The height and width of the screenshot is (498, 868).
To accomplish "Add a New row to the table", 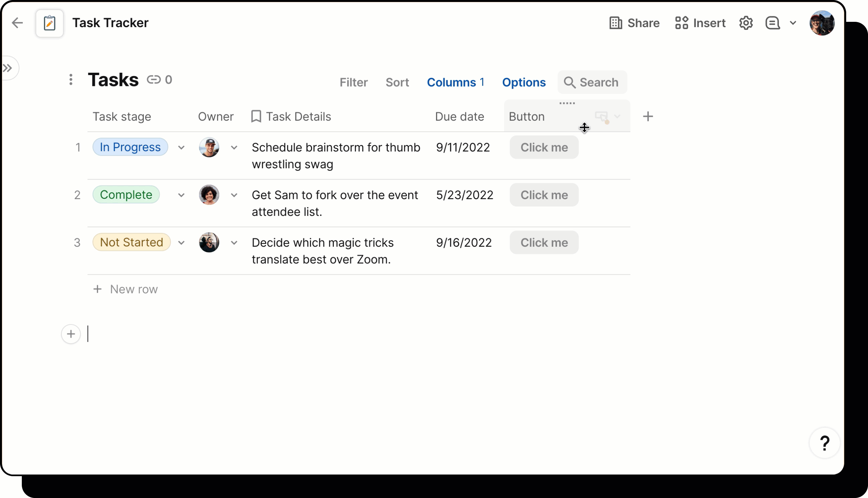I will [x=126, y=289].
